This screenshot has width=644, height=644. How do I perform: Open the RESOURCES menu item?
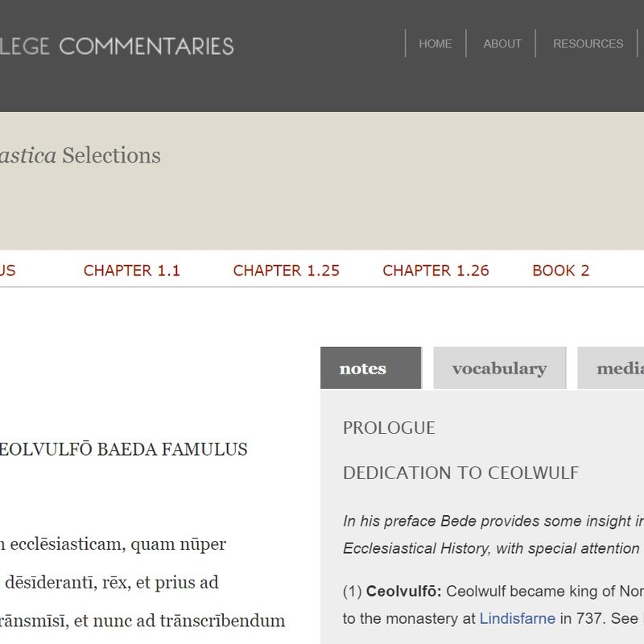pos(588,44)
